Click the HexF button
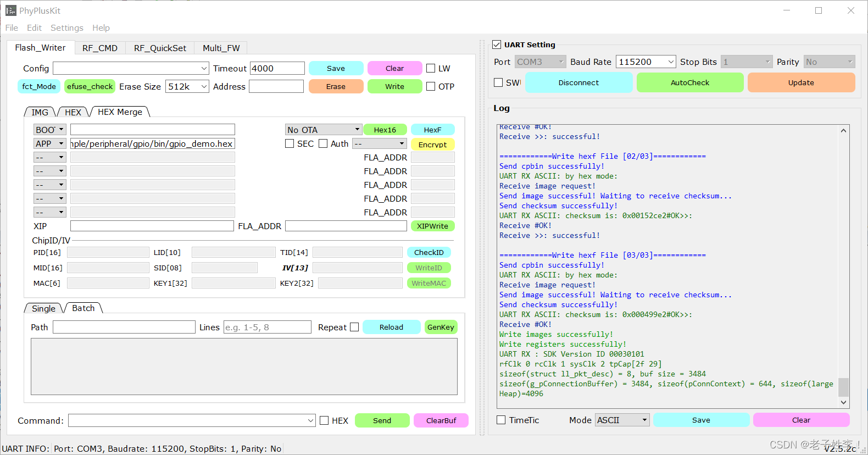Screen dimensions: 868x455 coord(433,130)
